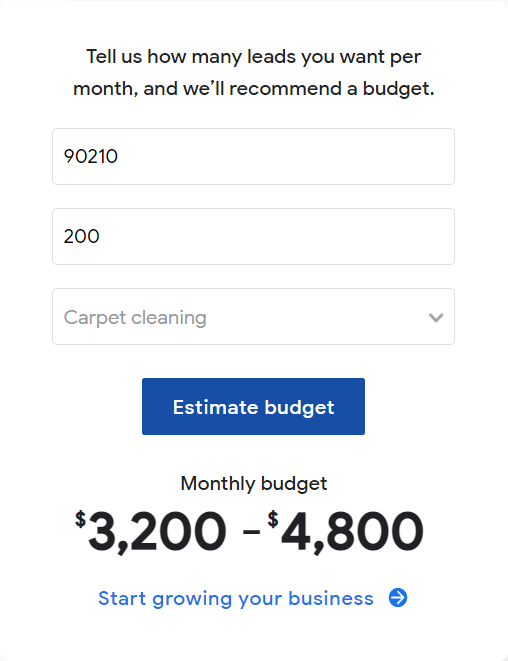Click the dropdown chevron arrow icon
Image resolution: width=508 pixels, height=661 pixels.
(436, 317)
